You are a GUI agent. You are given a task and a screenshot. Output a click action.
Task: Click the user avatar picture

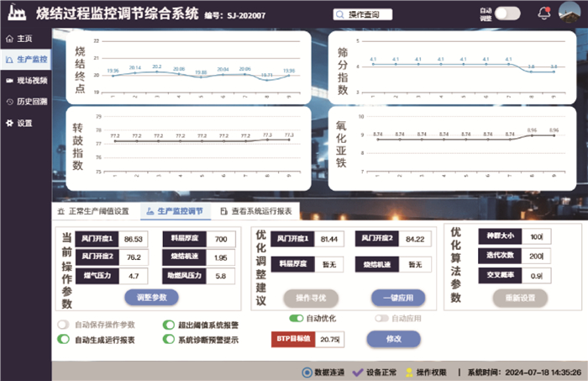570,13
